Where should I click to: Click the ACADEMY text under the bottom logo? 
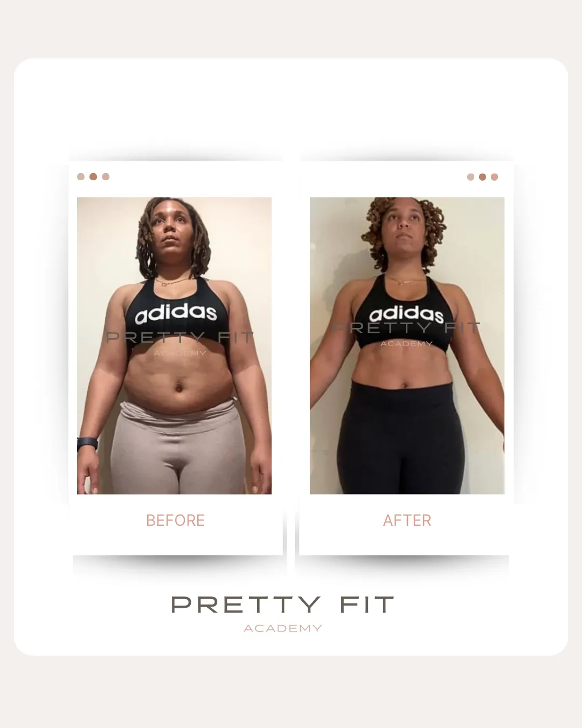coord(282,628)
